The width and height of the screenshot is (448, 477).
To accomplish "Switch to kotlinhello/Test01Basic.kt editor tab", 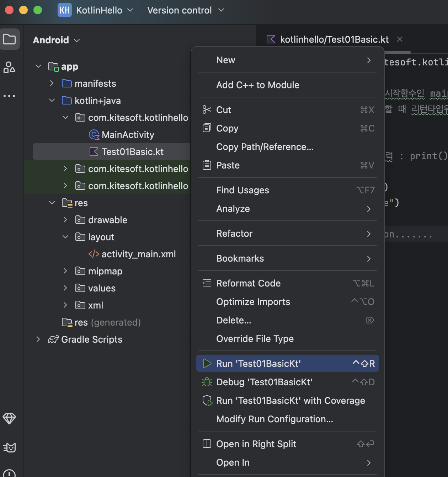I will [x=334, y=39].
